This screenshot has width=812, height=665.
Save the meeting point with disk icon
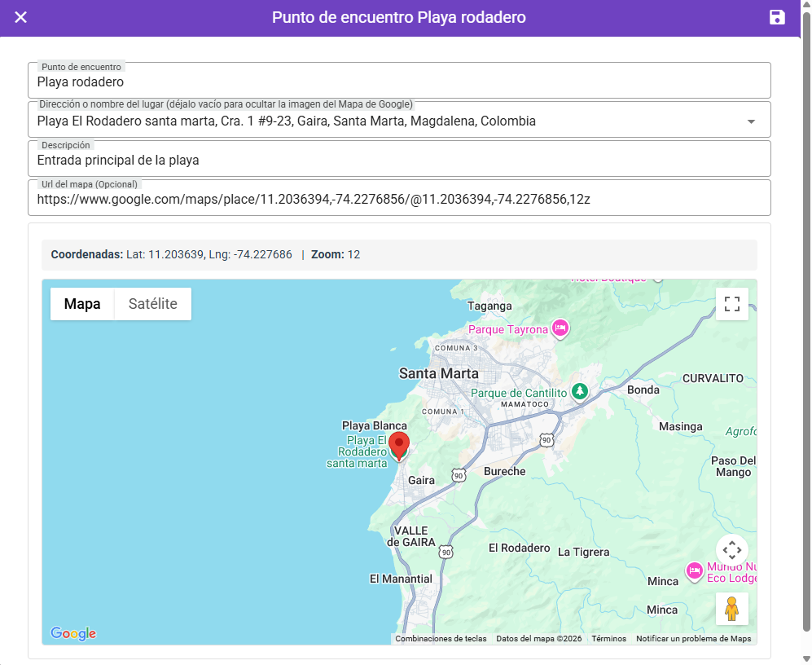(777, 17)
